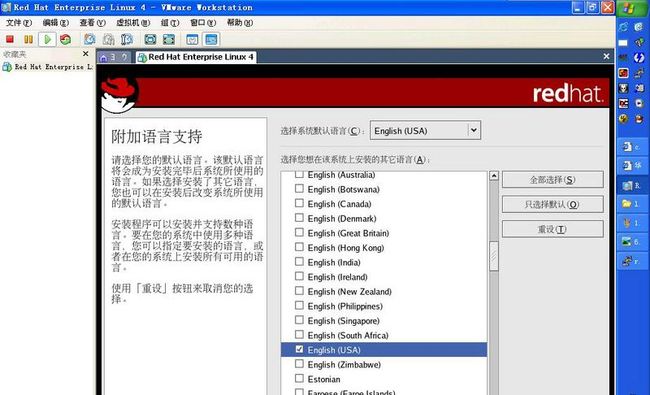Select highlighted taskbar item labeled R
650x395 pixels.
coord(631,185)
